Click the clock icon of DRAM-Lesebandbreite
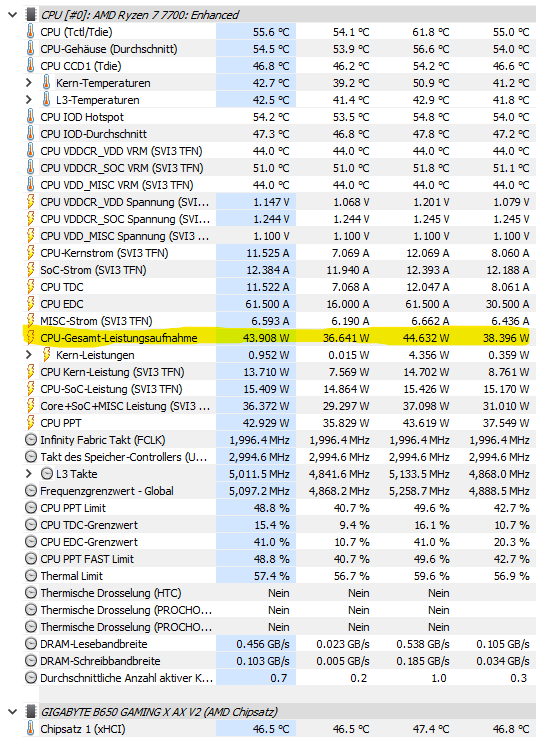The width and height of the screenshot is (550, 744). (30, 644)
